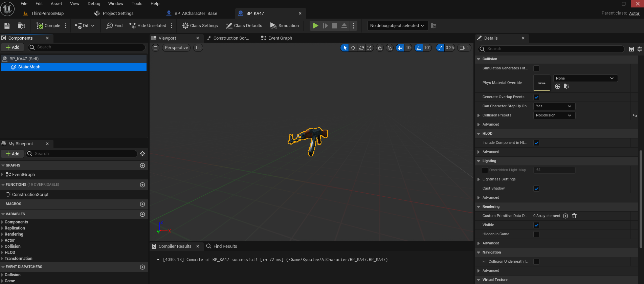644x284 pixels.
Task: Open My Blueprint settings gear
Action: coord(142,154)
